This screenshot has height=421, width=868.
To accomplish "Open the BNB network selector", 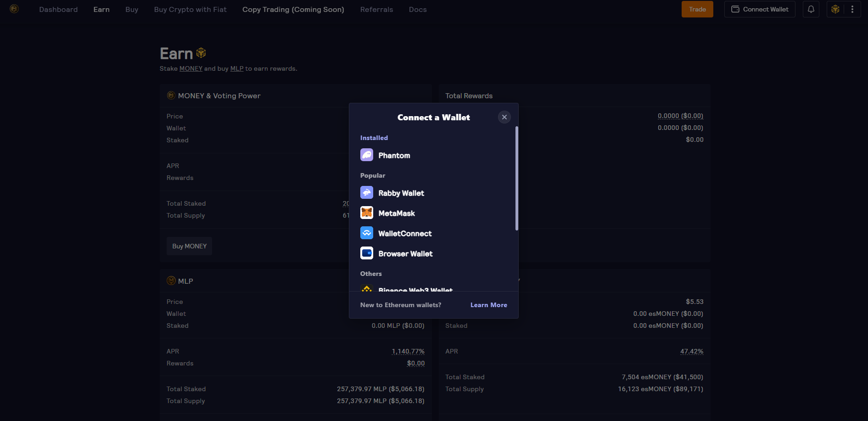I will 835,9.
